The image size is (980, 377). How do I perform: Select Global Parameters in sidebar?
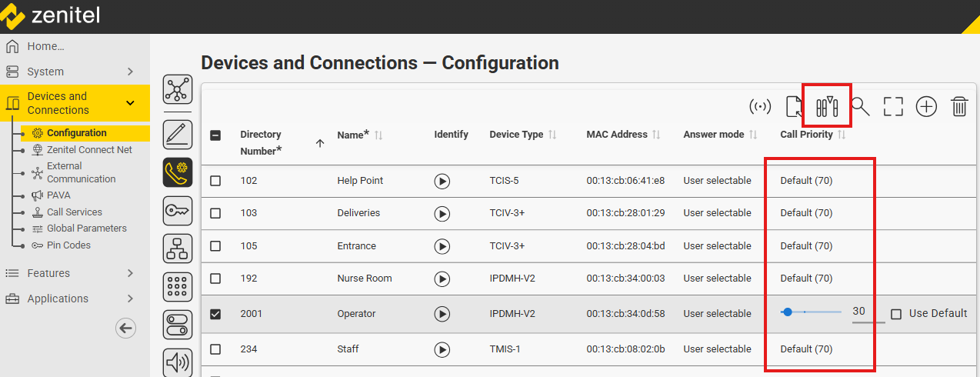(86, 229)
